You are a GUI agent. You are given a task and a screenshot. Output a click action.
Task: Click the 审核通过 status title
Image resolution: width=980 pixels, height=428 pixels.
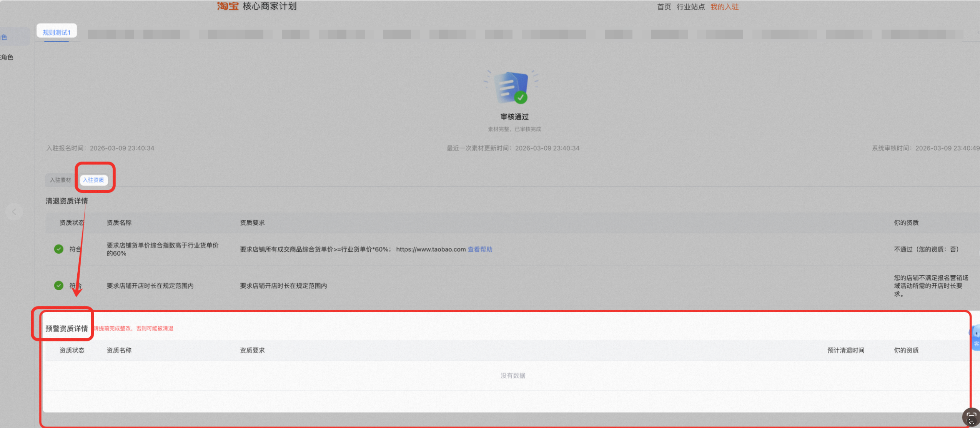514,117
